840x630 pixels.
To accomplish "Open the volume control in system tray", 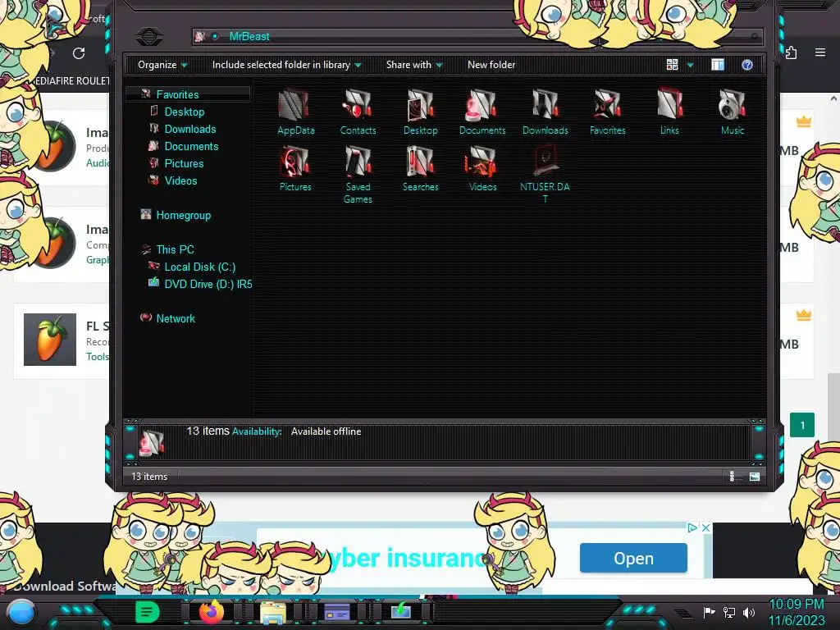I will (749, 612).
